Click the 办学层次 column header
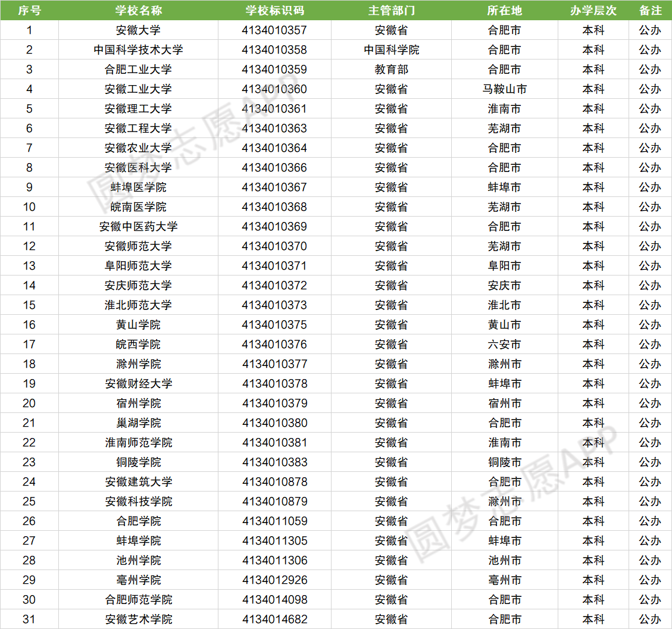The image size is (672, 629). coord(593,10)
